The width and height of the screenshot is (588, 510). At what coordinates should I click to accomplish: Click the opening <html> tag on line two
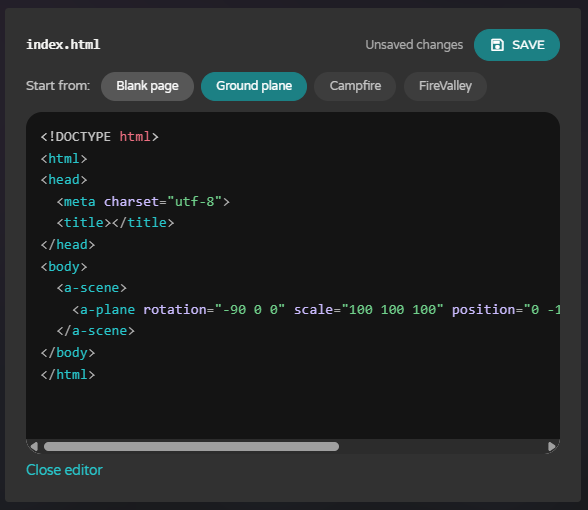coord(64,159)
